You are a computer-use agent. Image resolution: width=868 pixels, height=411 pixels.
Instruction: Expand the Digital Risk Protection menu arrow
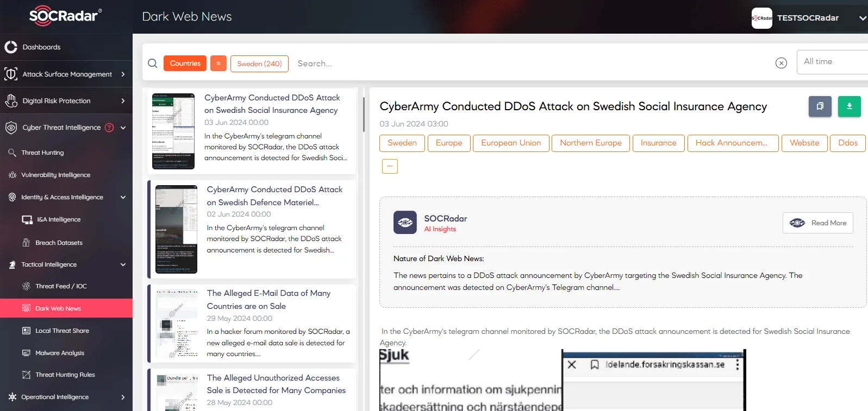123,101
